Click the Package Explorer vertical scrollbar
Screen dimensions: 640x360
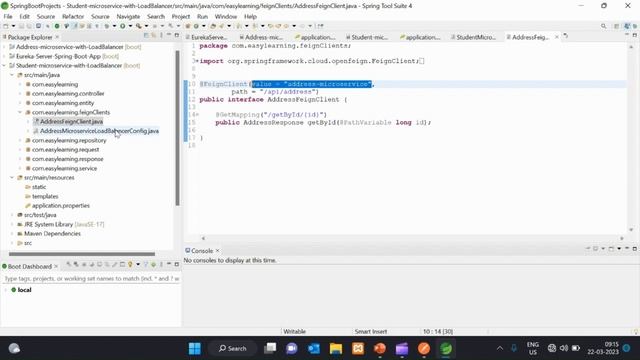click(x=177, y=128)
